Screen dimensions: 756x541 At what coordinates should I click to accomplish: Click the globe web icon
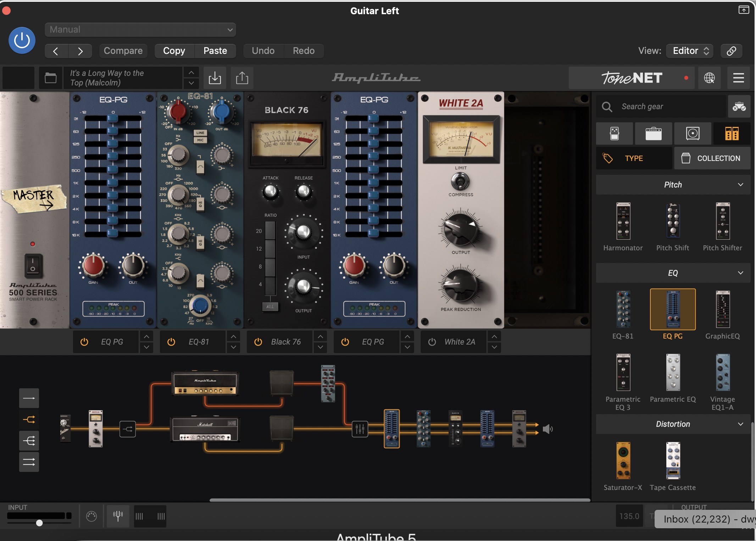click(x=709, y=78)
